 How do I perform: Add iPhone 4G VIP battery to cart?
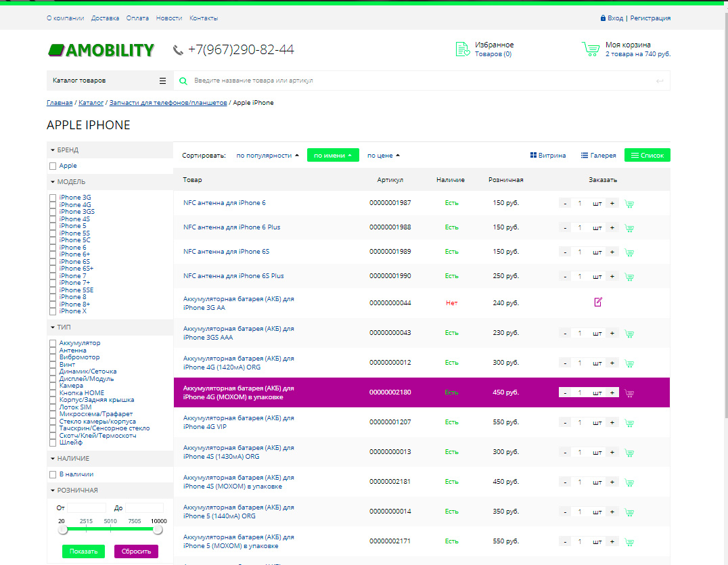point(629,422)
